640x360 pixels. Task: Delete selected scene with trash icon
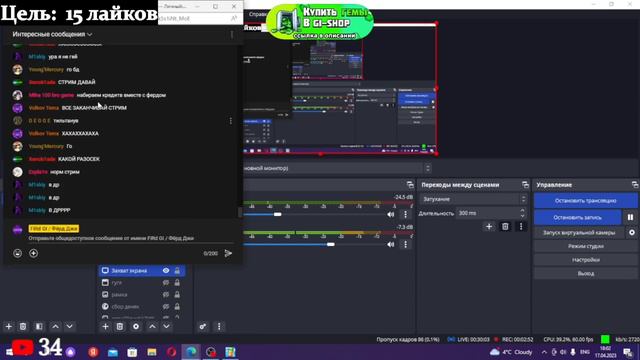click(23, 327)
